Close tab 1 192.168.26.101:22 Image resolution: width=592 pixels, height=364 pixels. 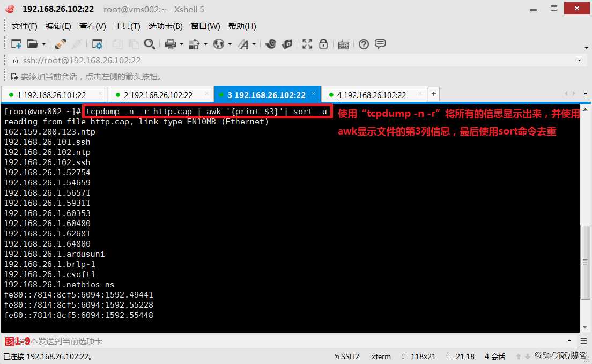click(100, 94)
